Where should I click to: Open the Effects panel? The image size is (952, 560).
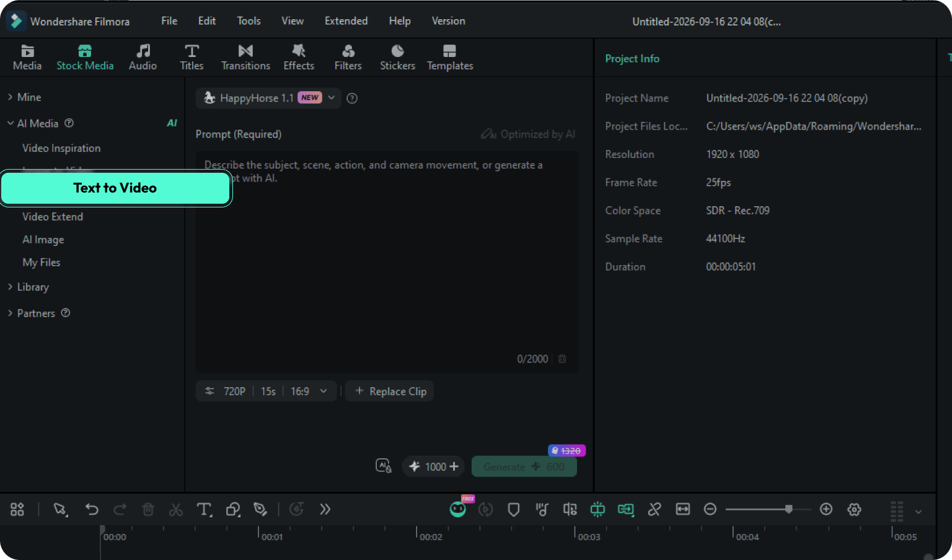(x=299, y=58)
